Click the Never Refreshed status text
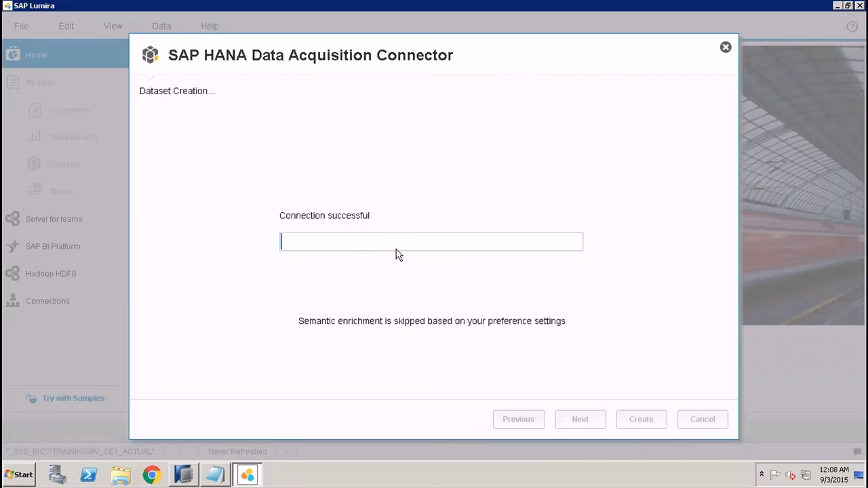Screen dimensions: 868x488 pos(237,451)
